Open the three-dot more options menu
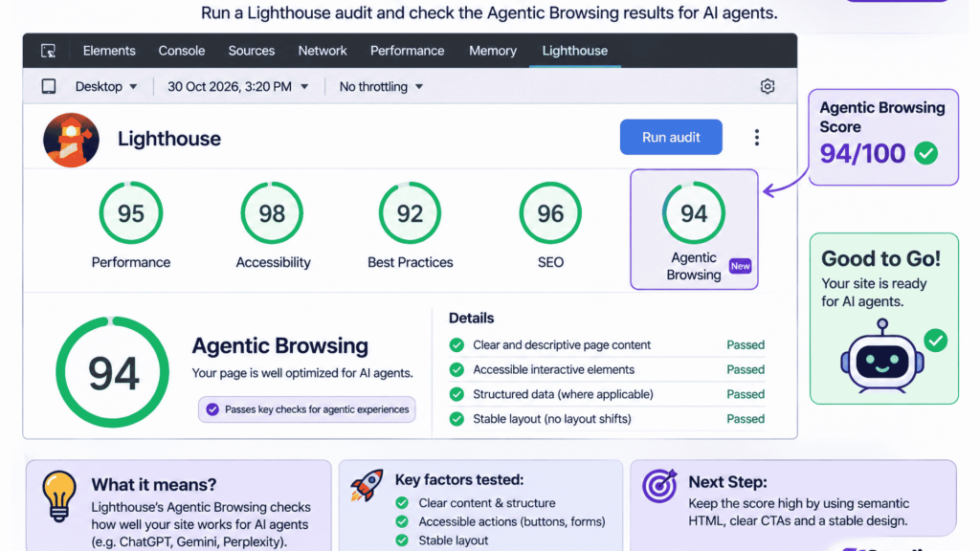The height and width of the screenshot is (551, 980). 756,138
